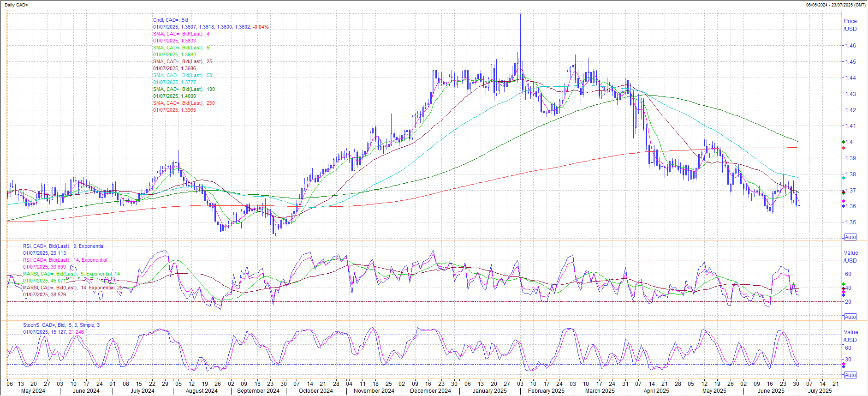Click the 'Daily CAD=' chart title
This screenshot has height=396, width=868.
(16, 5)
